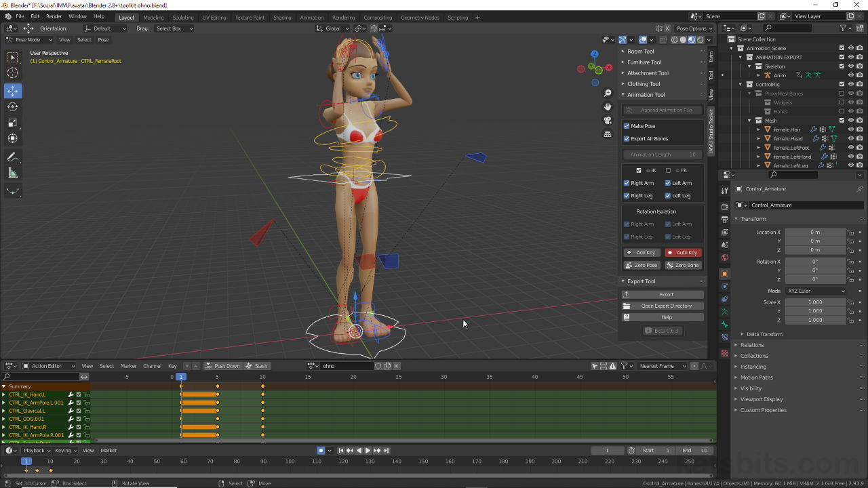Collapse the Export Tool panel
The image size is (868, 488).
641,281
